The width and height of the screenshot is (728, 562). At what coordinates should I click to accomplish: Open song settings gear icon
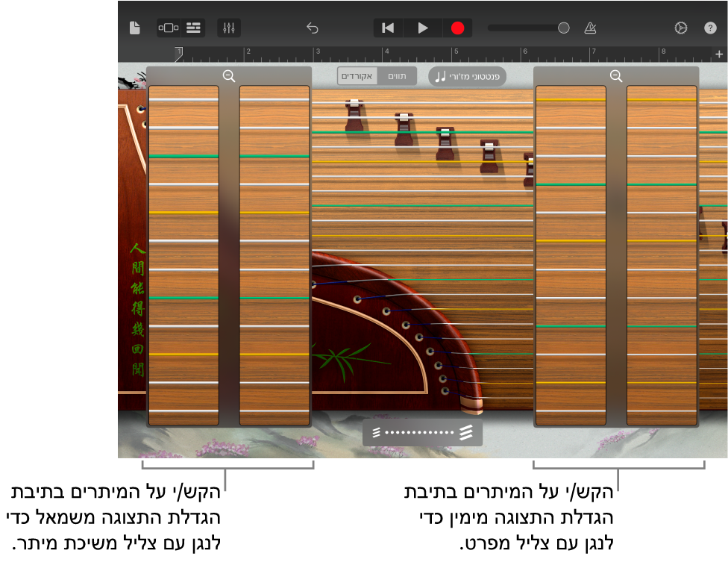(x=680, y=28)
